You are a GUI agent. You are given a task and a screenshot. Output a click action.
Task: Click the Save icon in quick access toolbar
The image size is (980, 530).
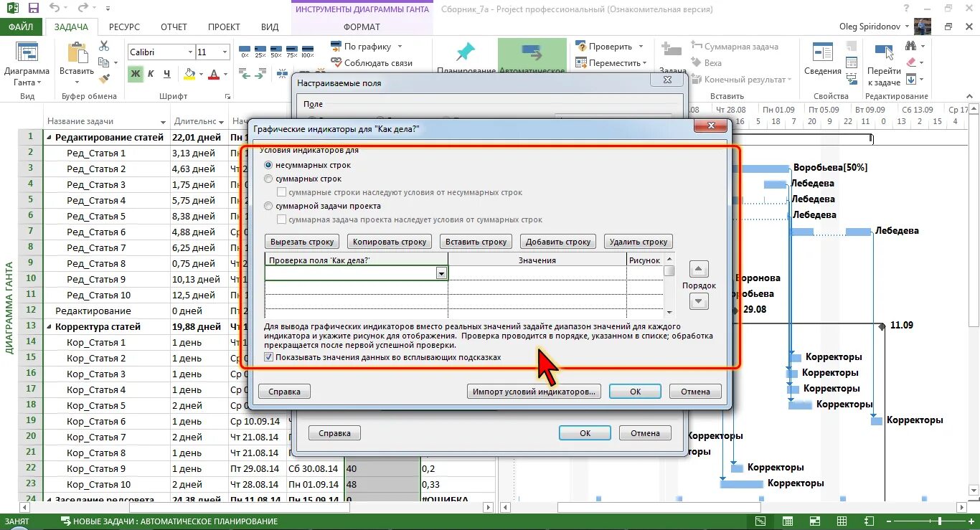(x=33, y=9)
